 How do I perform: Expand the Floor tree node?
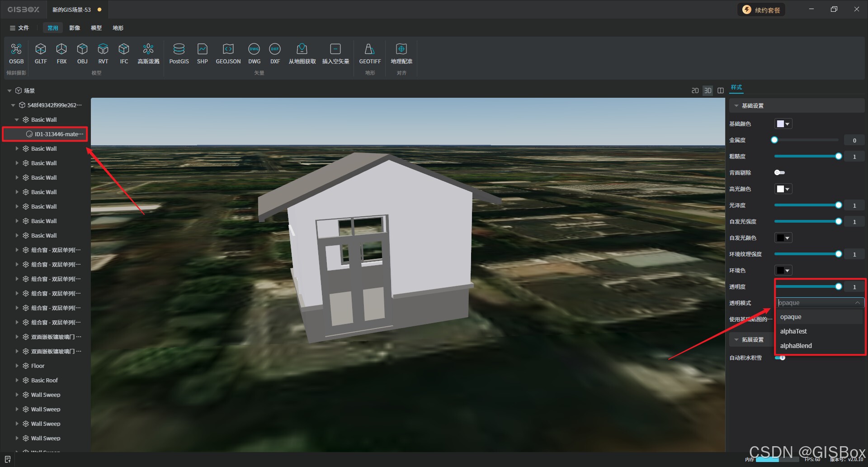[x=17, y=366]
